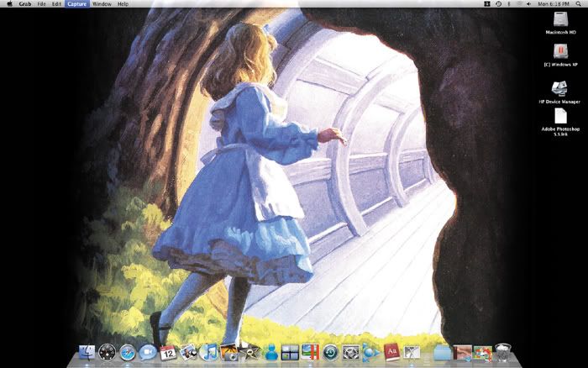Open the blue Messenger buddy icon
The height and width of the screenshot is (368, 588).
pyautogui.click(x=270, y=353)
